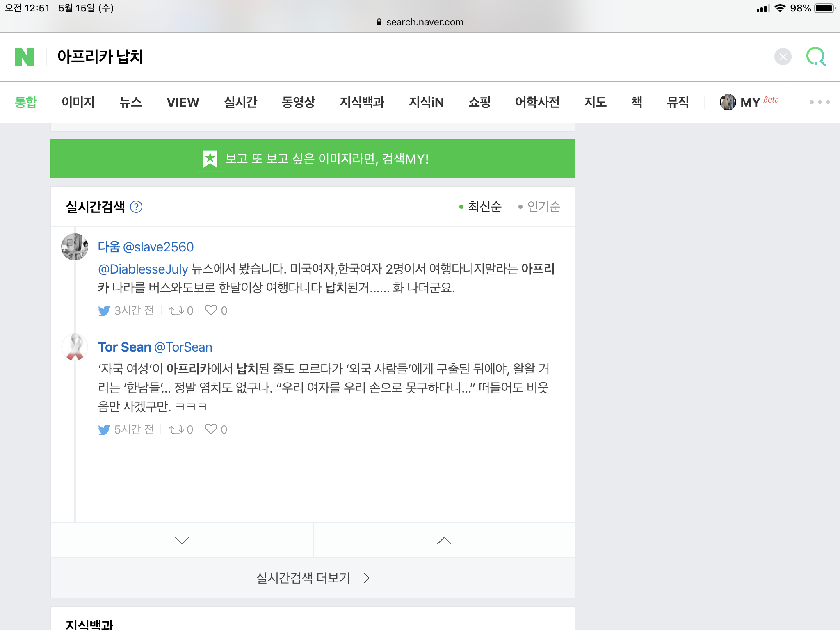Click bookmark star icon in green banner
The image size is (840, 630).
point(210,159)
